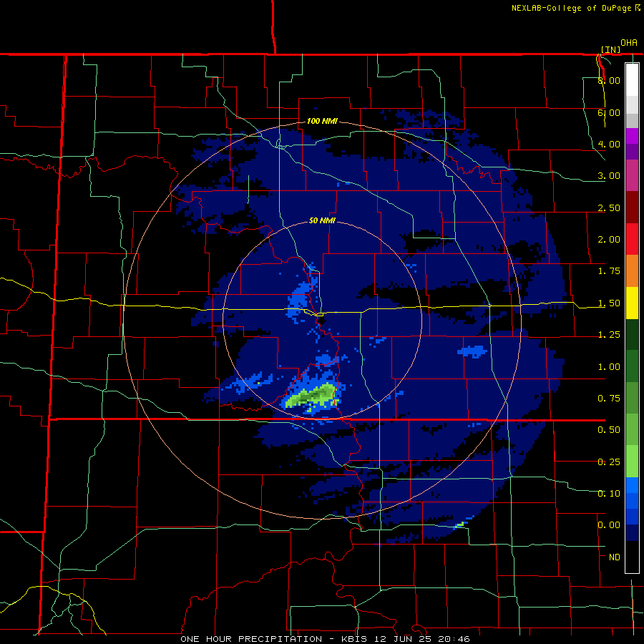644x644 pixels.
Task: Select the OHA product label above legend
Action: pos(629,43)
